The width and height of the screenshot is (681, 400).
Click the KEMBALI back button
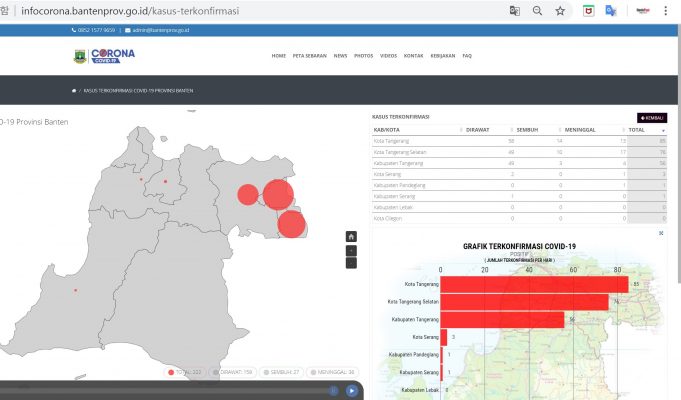[x=652, y=117]
